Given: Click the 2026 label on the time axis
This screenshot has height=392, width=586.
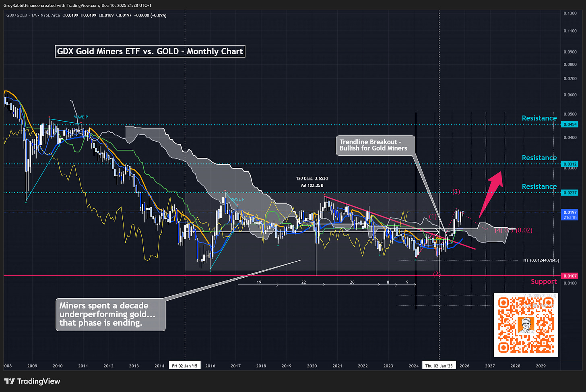Looking at the screenshot, I should click(464, 366).
